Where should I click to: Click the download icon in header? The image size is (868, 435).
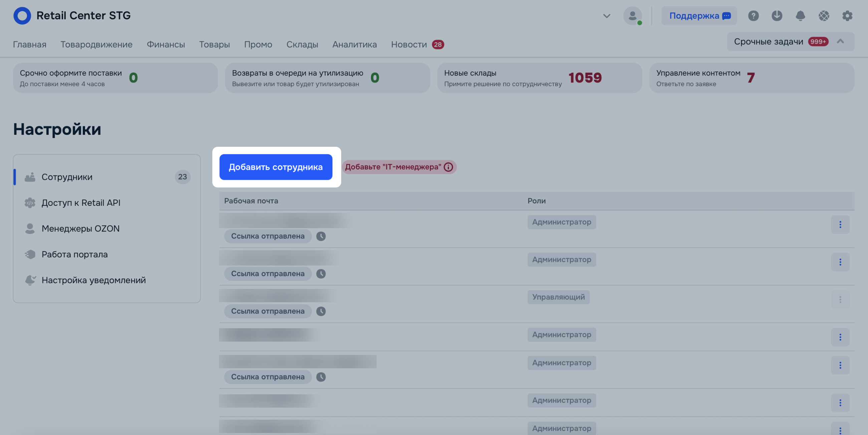tap(777, 16)
